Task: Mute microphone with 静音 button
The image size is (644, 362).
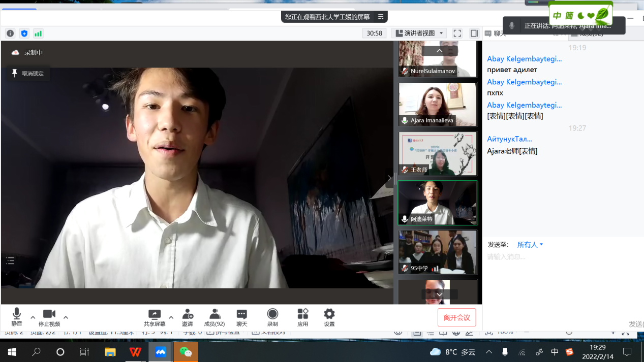Action: pos(17,317)
